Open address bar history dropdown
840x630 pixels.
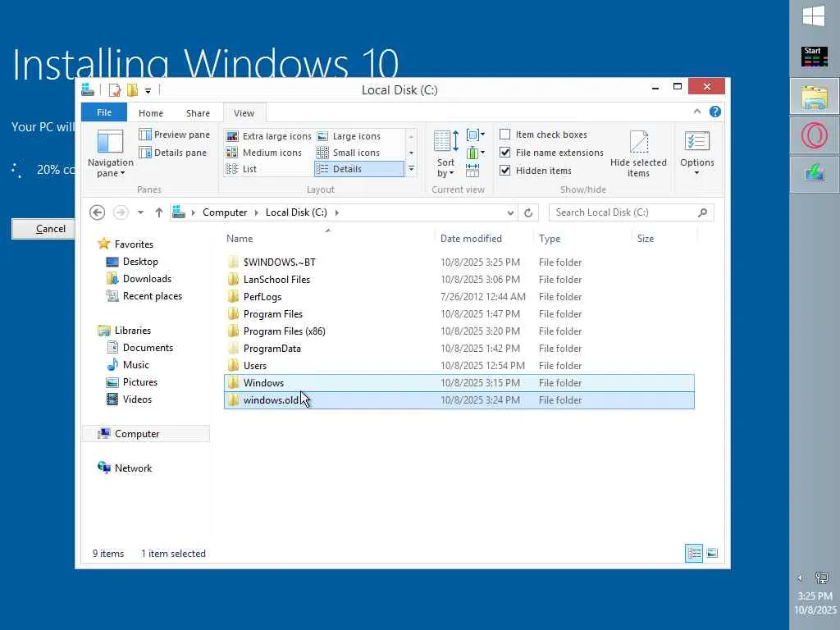pyautogui.click(x=510, y=212)
